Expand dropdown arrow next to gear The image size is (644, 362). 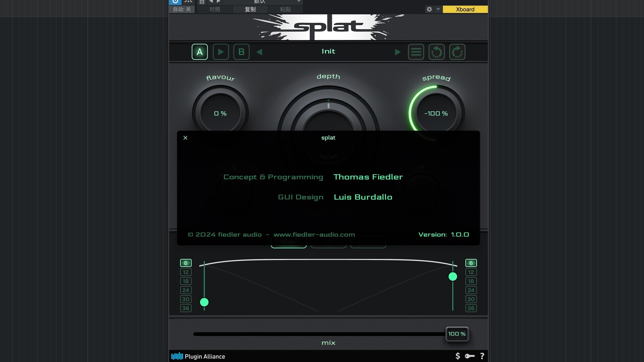click(438, 9)
